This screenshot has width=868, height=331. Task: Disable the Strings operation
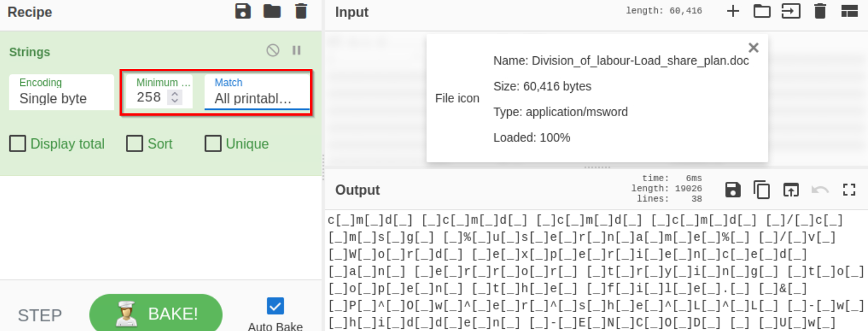273,51
